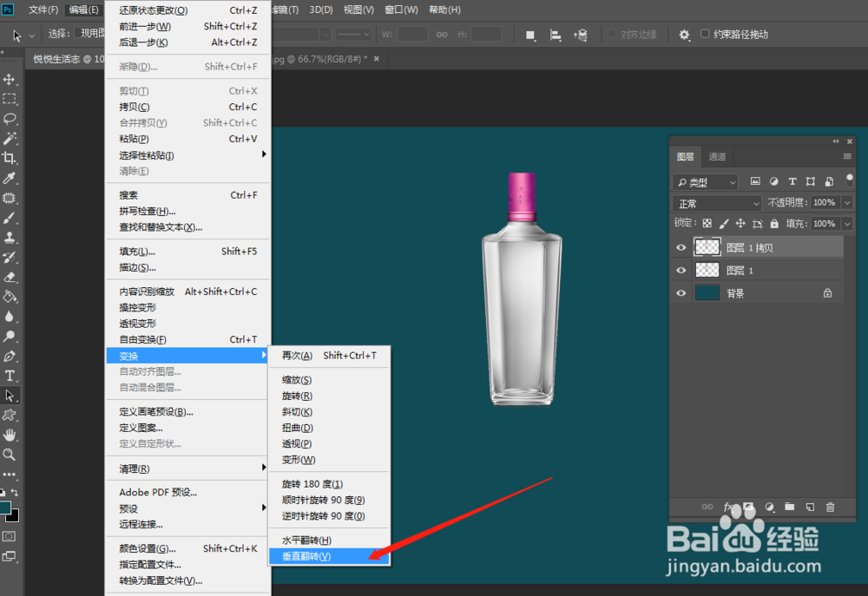Open the 3D menu
Image resolution: width=868 pixels, height=596 pixels.
click(319, 10)
